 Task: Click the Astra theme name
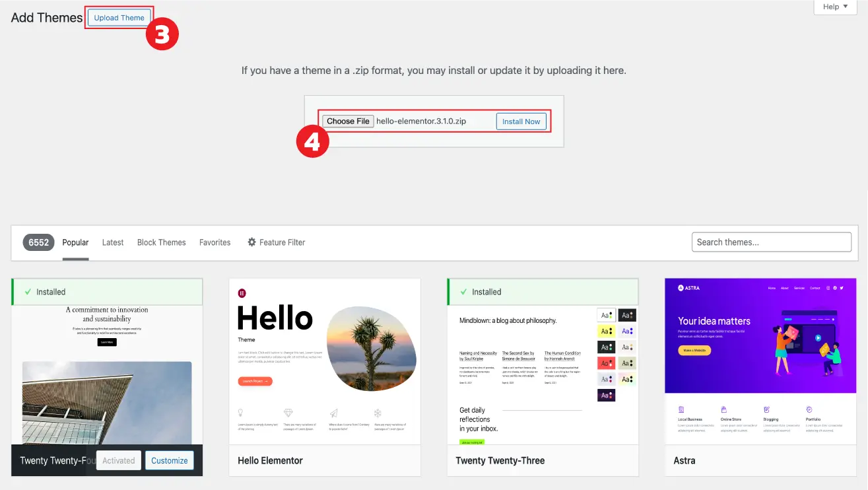(x=684, y=461)
